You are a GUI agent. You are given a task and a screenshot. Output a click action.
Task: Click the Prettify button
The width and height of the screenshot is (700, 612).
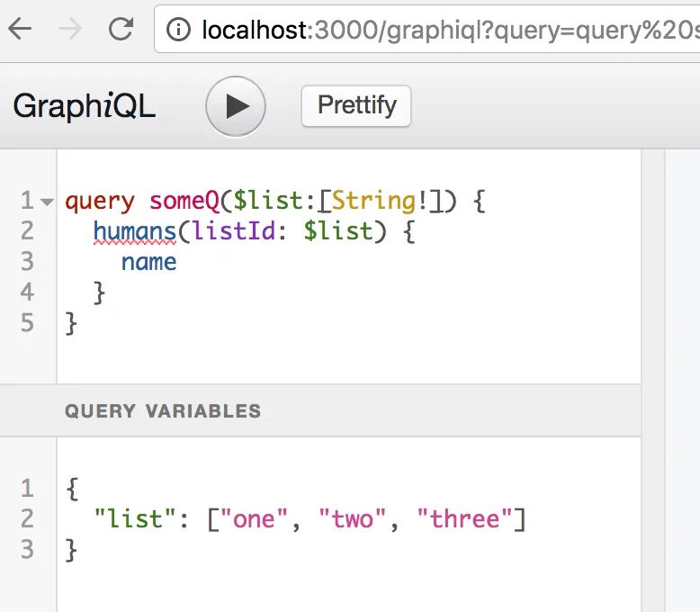pyautogui.click(x=356, y=106)
